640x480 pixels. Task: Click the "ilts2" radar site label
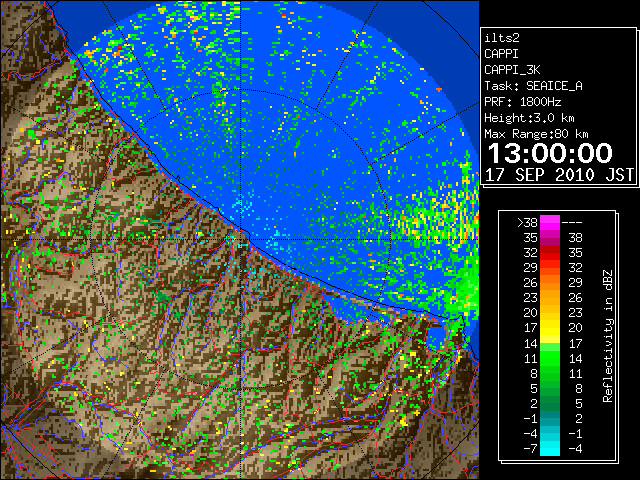pos(502,38)
